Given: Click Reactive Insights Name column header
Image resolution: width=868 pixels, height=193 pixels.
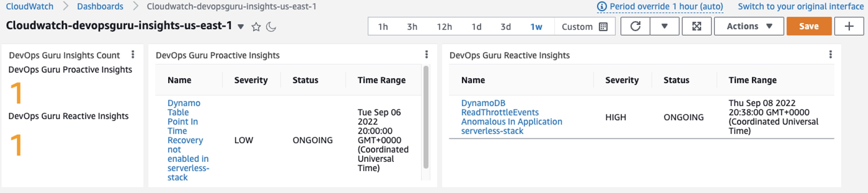Looking at the screenshot, I should click(x=473, y=80).
